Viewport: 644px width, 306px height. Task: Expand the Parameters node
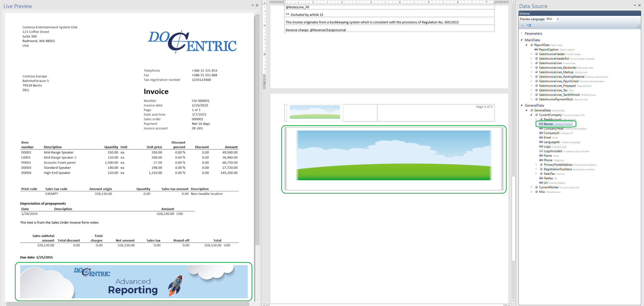click(x=522, y=33)
